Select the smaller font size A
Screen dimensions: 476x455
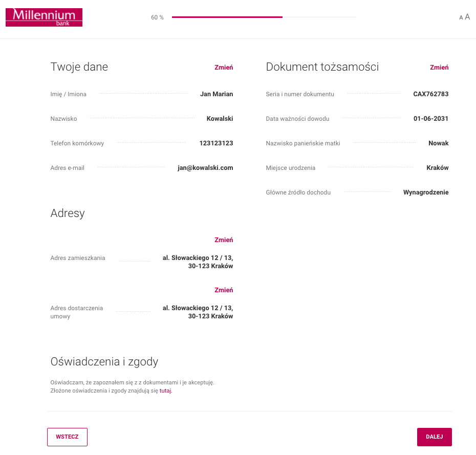point(461,17)
